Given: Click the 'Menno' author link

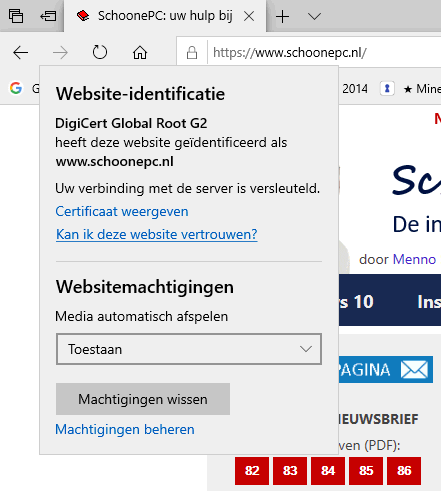Looking at the screenshot, I should [414, 259].
